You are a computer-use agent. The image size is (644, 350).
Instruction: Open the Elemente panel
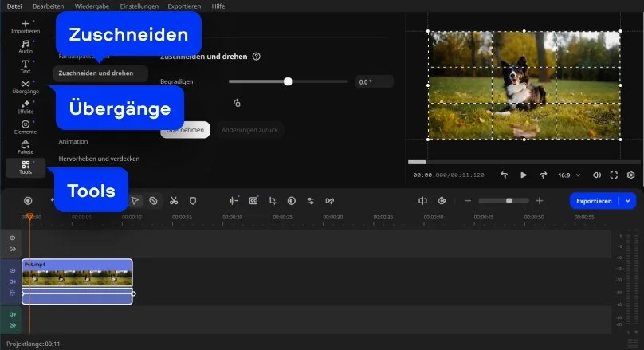26,127
